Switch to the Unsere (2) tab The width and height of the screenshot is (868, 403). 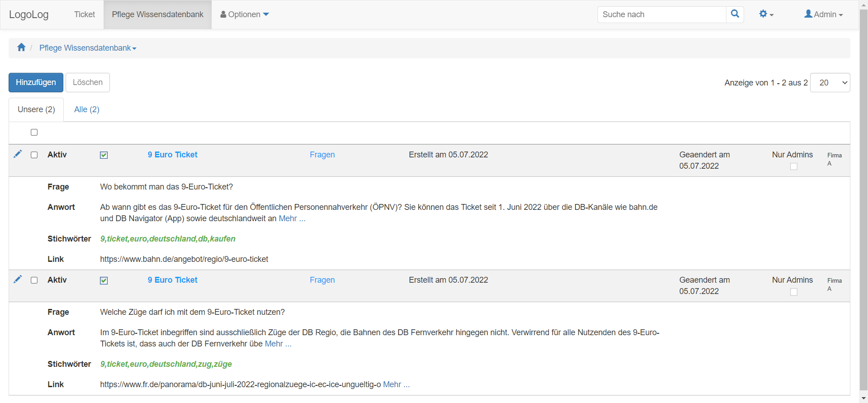[x=36, y=109]
